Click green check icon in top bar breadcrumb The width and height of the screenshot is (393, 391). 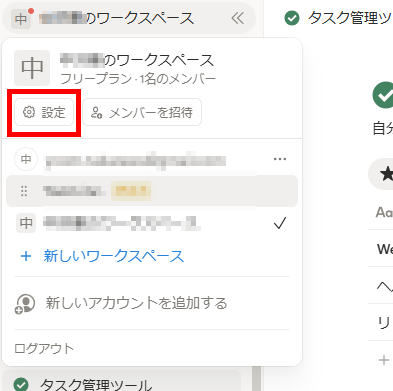292,18
